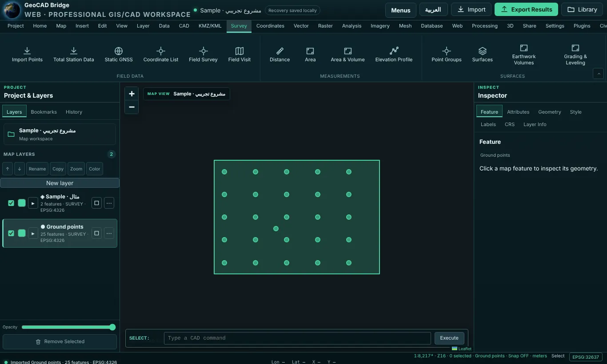The width and height of the screenshot is (607, 364).
Task: Expand the Ground points layer arrow
Action: pos(33,233)
